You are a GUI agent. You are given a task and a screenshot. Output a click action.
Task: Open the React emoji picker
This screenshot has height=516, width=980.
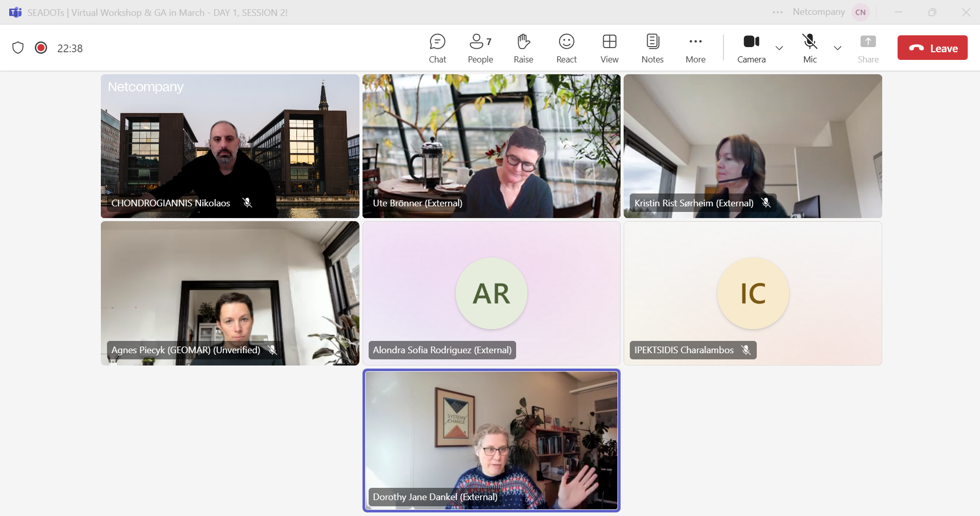tap(566, 48)
